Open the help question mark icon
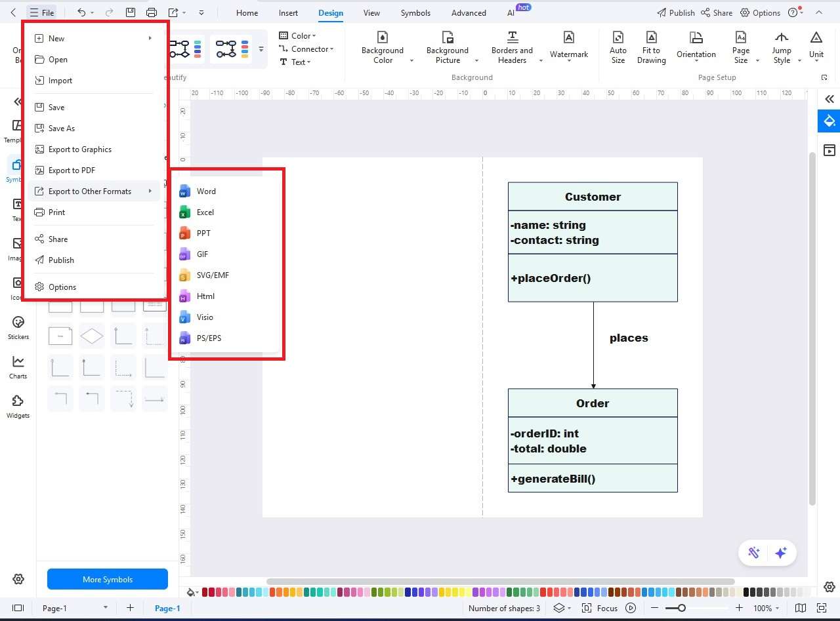 (x=793, y=12)
